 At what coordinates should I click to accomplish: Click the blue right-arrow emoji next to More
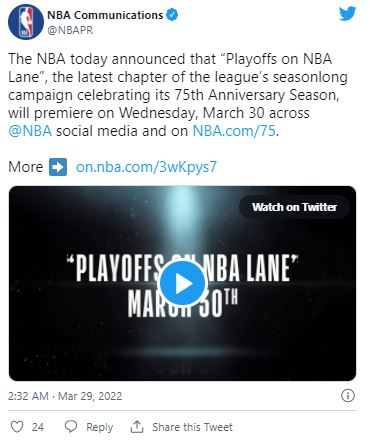click(58, 167)
